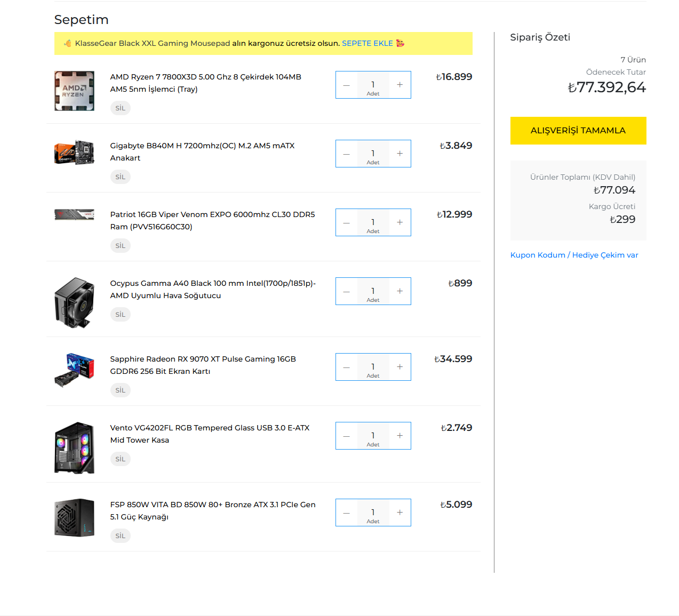Remove Sapphire RX 9070 XT with SİL
The width and height of the screenshot is (679, 616).
point(121,390)
